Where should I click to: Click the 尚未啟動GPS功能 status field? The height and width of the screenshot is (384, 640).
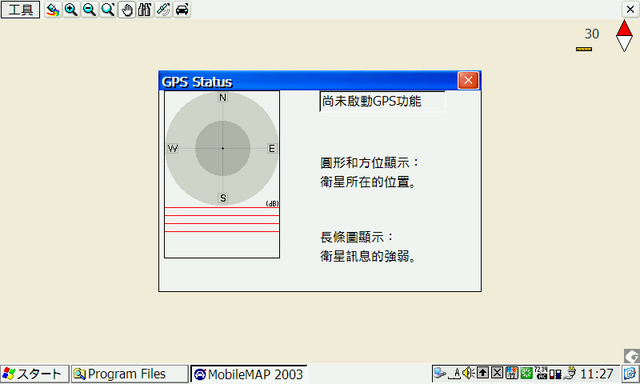coord(382,101)
